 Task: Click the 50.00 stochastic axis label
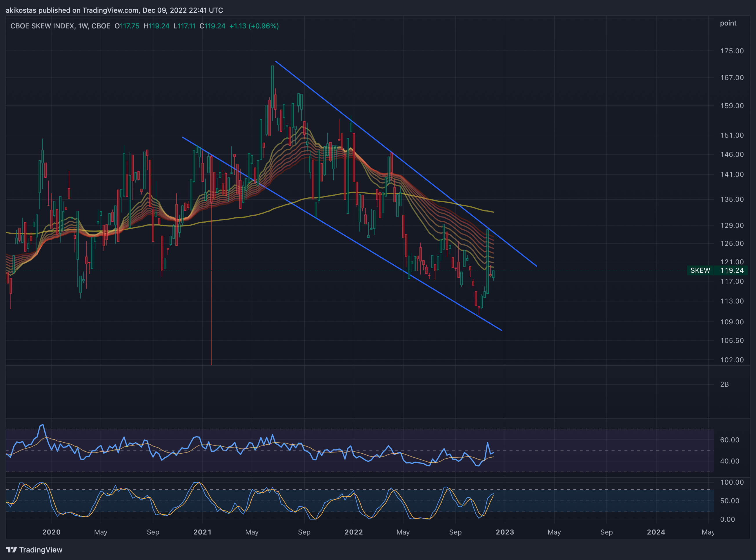click(x=730, y=501)
